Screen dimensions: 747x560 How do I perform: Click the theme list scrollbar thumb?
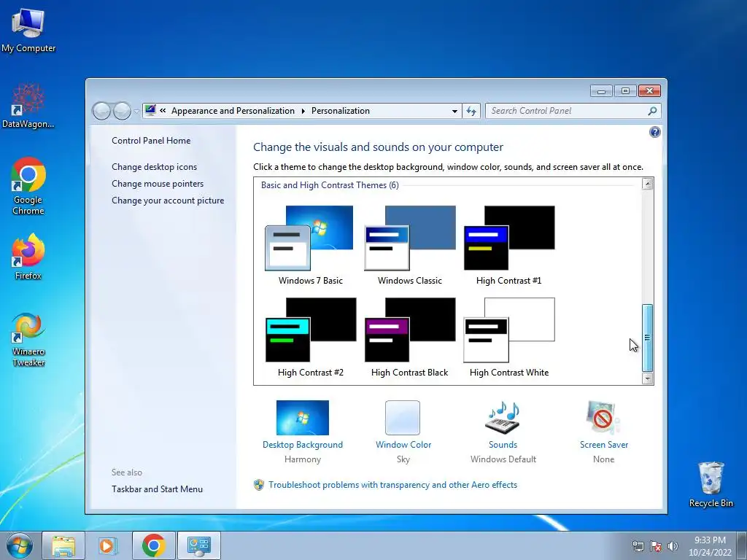(647, 338)
